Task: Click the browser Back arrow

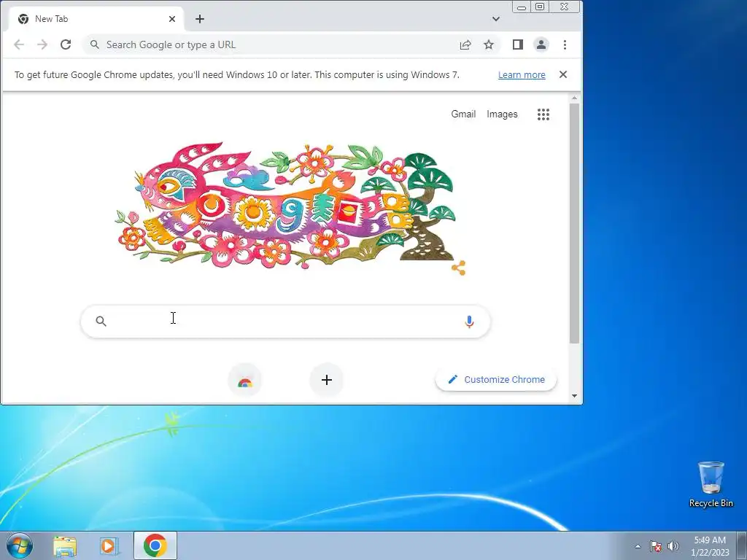Action: tap(19, 44)
